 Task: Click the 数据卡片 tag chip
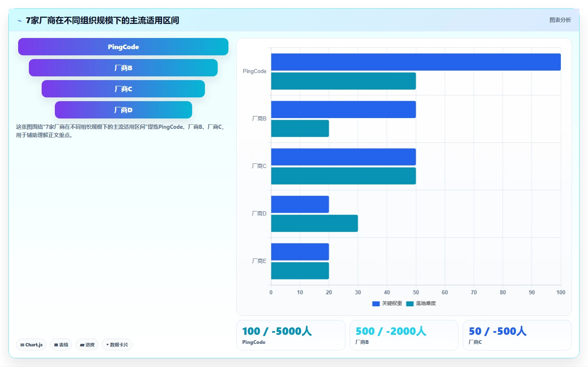(x=117, y=345)
